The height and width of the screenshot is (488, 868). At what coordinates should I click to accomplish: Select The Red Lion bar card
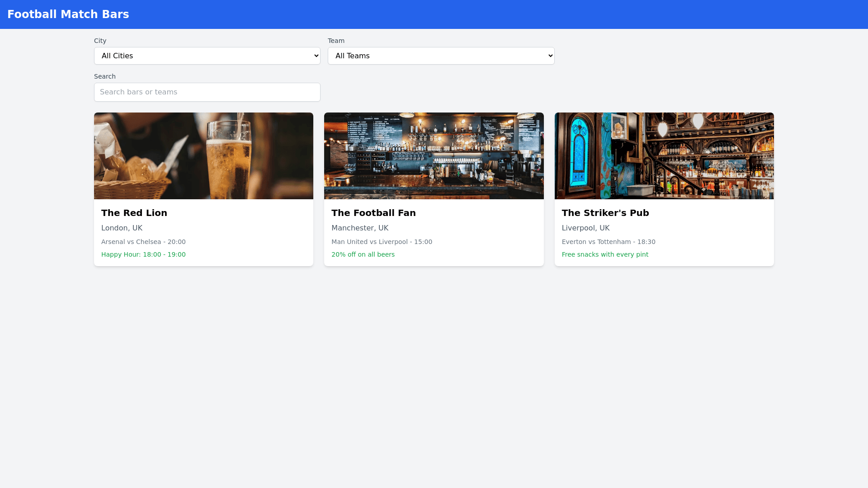click(203, 189)
